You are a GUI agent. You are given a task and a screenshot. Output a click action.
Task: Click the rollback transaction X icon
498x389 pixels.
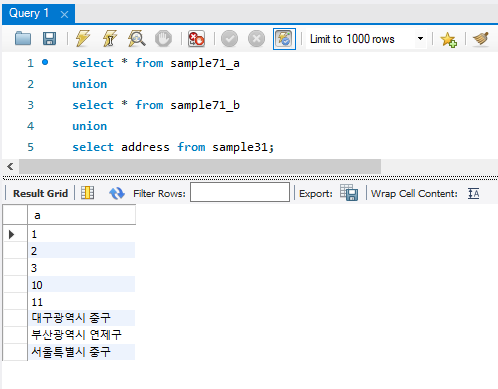point(256,39)
